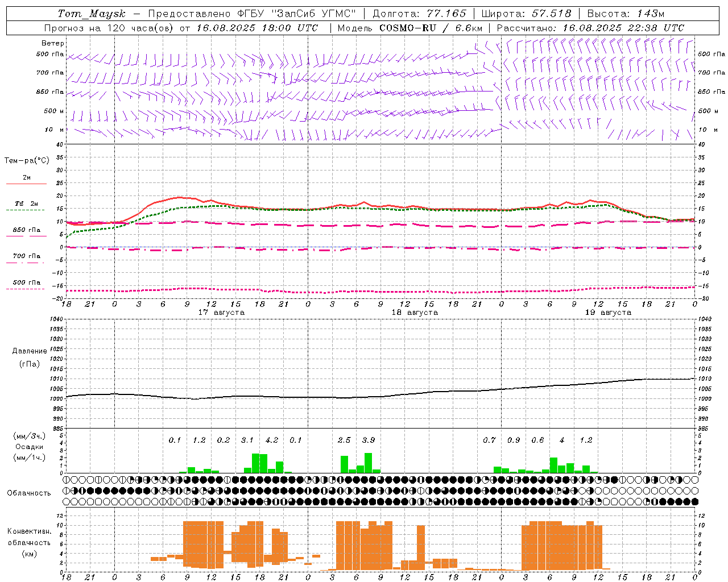This screenshot has height=582, width=728.
Task: Click the red 2м temperature legend line
Action: pos(26,184)
